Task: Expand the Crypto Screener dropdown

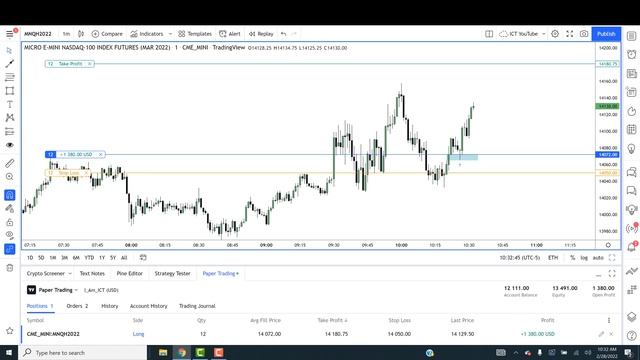Action: [x=70, y=273]
